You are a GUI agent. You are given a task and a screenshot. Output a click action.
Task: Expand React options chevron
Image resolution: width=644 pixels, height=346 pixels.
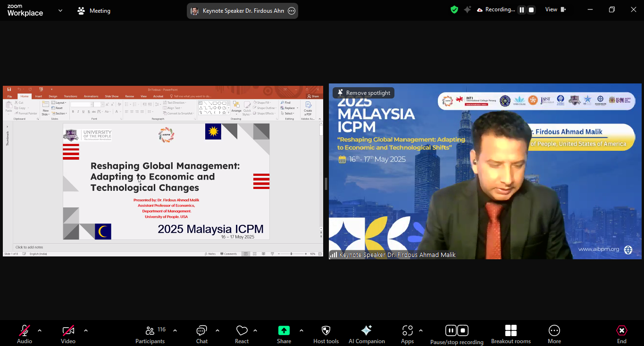(255, 330)
